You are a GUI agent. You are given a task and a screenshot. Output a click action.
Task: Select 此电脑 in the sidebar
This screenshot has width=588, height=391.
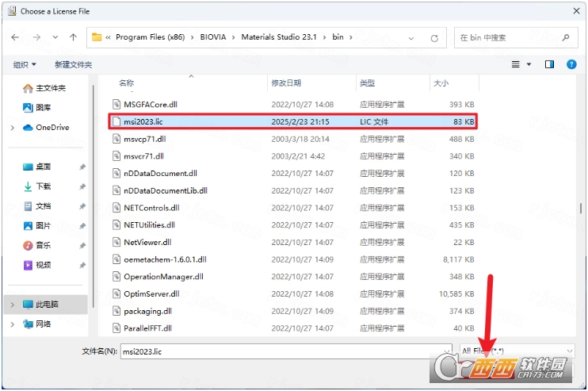coord(47,305)
